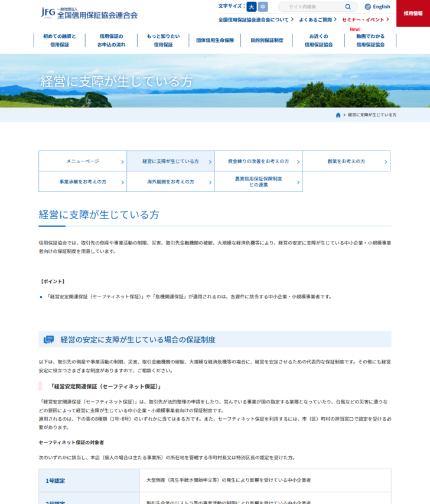
Task: Click chevron arrow in 創業をお考えの方 box
Action: (386, 162)
